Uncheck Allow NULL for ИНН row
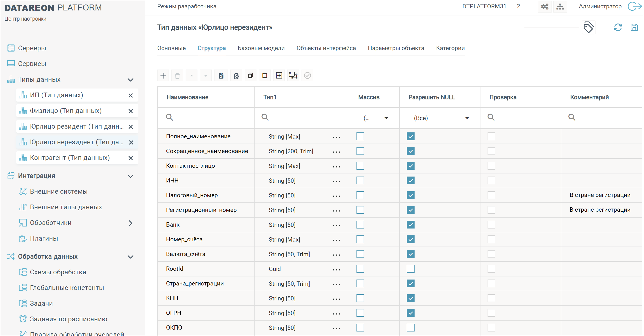This screenshot has width=644, height=336. (x=410, y=180)
